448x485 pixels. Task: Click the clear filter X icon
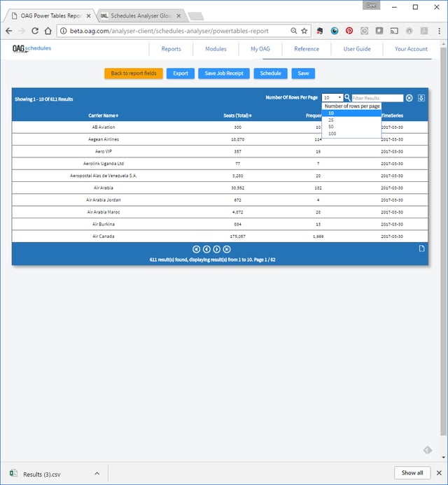pyautogui.click(x=409, y=98)
